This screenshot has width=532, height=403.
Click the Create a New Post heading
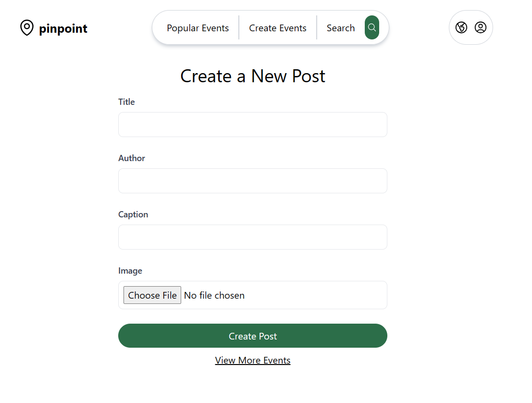253,76
